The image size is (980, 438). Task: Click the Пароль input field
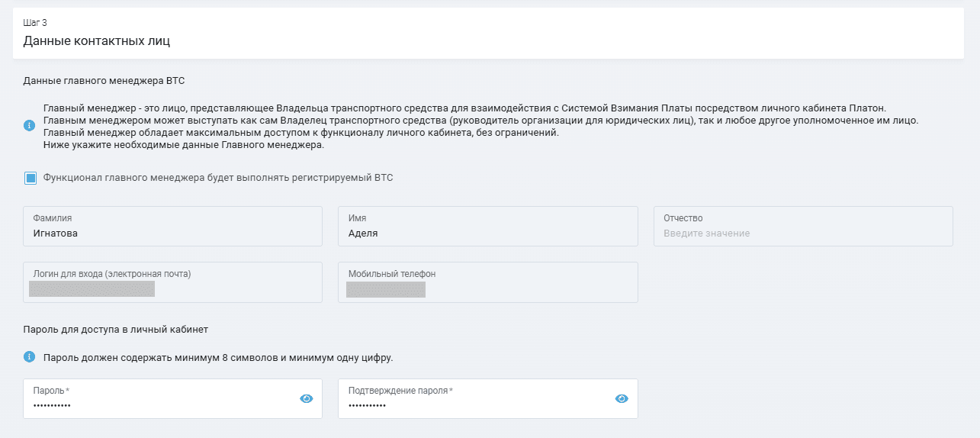click(172, 398)
